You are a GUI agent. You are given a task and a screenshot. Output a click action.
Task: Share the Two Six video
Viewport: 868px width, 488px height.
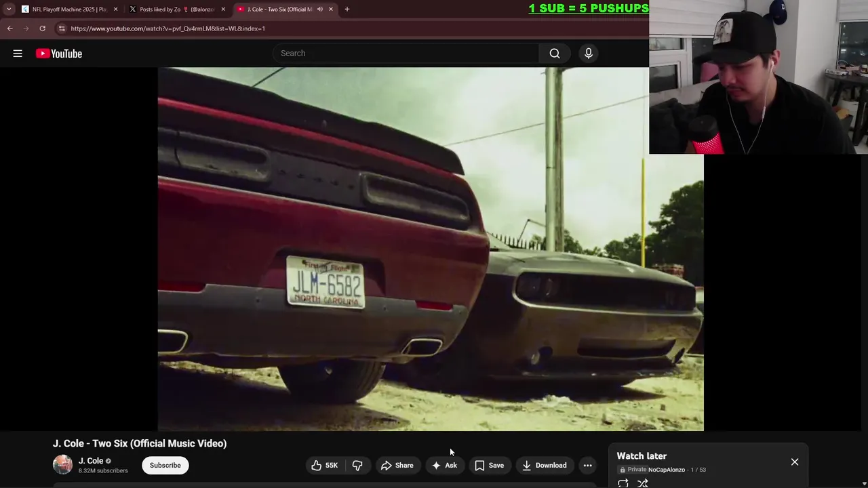pos(397,466)
